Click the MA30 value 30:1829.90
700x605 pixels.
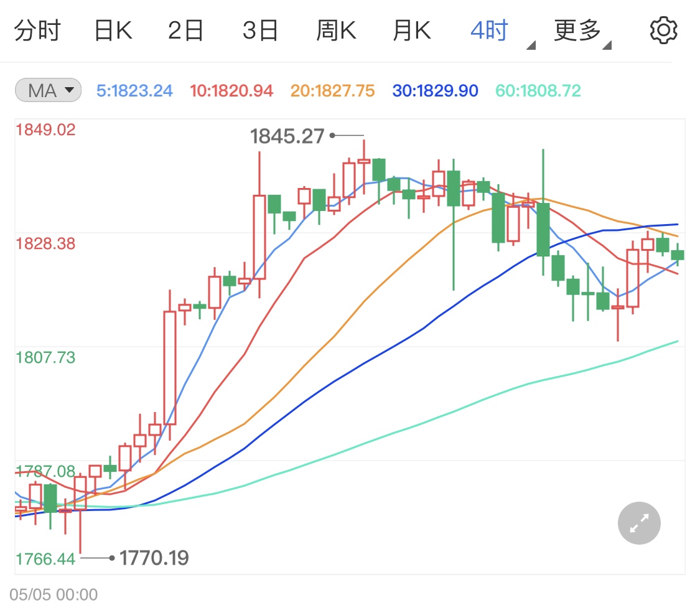pos(436,91)
